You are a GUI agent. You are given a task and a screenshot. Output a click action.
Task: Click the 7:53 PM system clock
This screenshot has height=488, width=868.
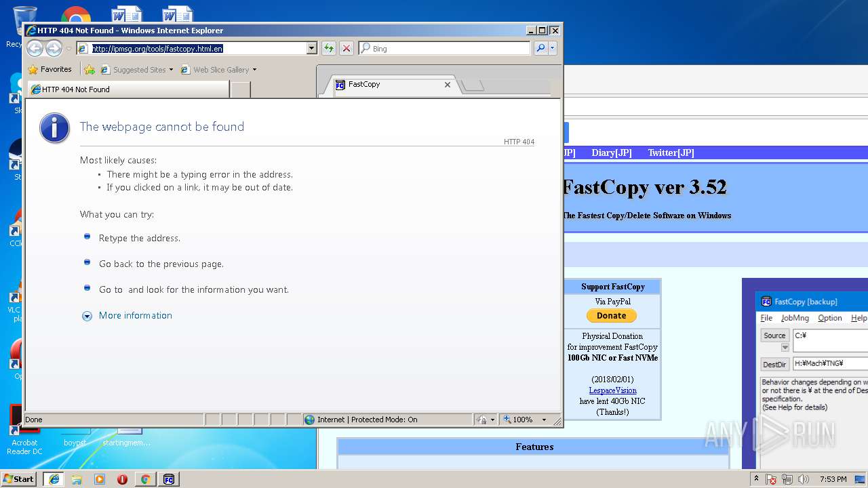point(832,479)
